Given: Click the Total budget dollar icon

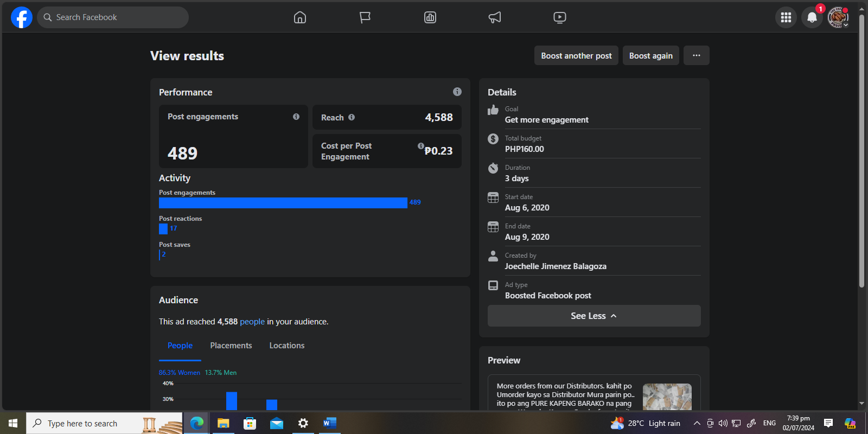Looking at the screenshot, I should pos(493,139).
